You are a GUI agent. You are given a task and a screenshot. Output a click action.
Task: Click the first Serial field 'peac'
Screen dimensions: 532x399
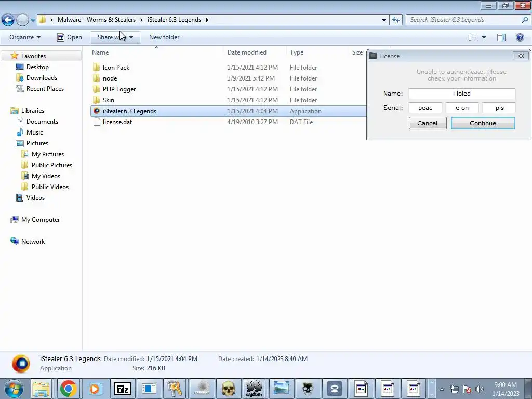(425, 108)
